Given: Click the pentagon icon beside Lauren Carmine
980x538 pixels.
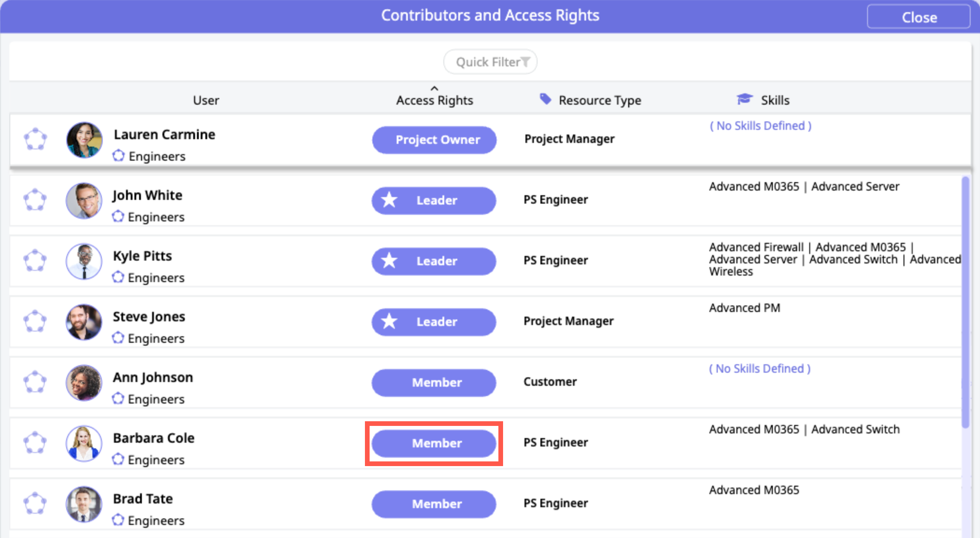Looking at the screenshot, I should coord(35,139).
